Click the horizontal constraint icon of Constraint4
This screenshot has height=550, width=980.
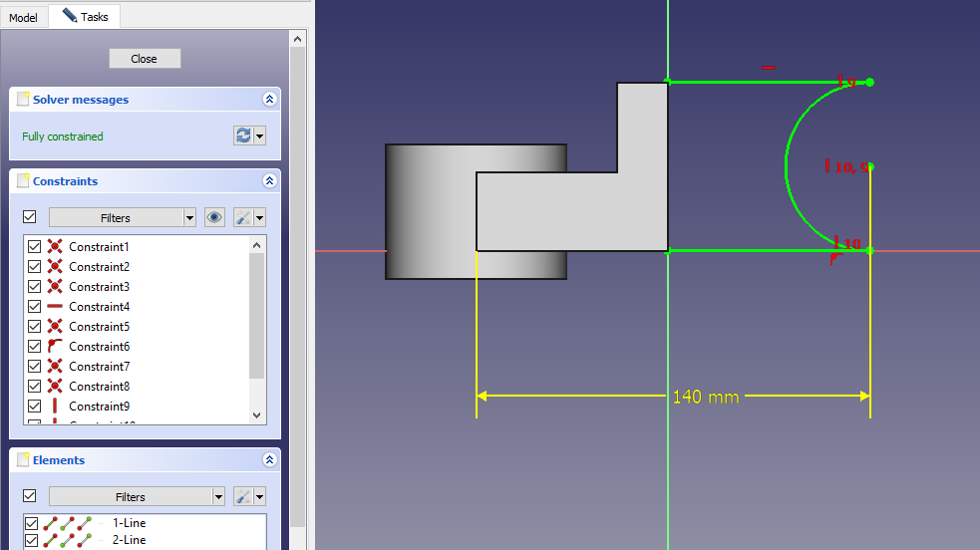(x=55, y=307)
